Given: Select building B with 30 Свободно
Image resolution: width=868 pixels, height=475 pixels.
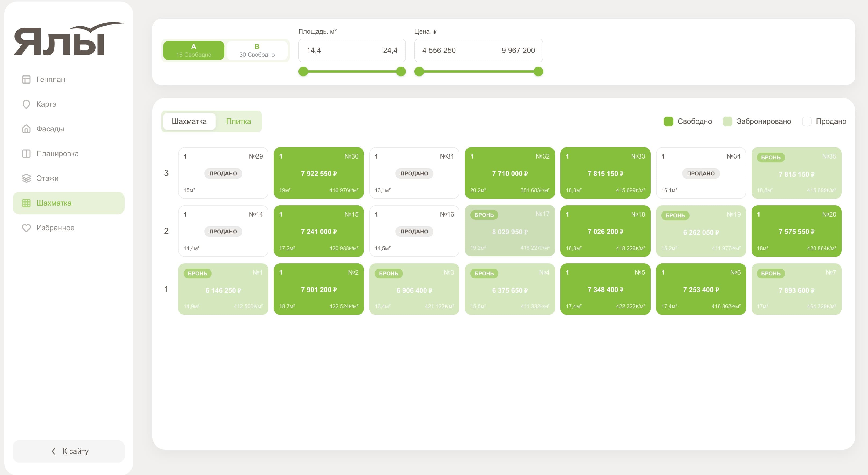Looking at the screenshot, I should click(x=257, y=50).
